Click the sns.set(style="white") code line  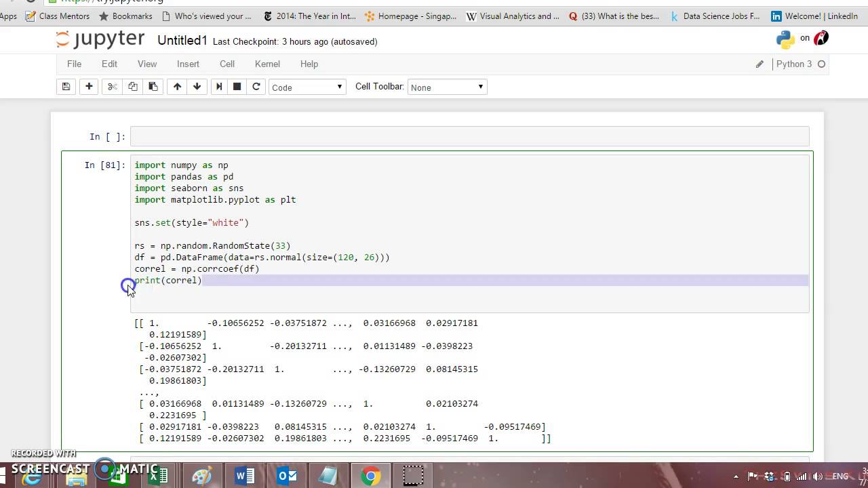pyautogui.click(x=191, y=222)
